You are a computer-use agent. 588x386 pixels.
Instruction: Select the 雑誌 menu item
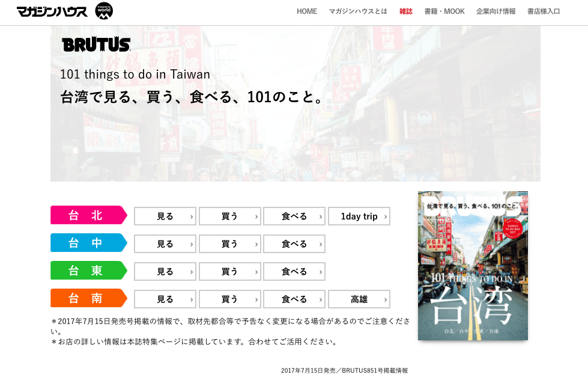tap(406, 11)
